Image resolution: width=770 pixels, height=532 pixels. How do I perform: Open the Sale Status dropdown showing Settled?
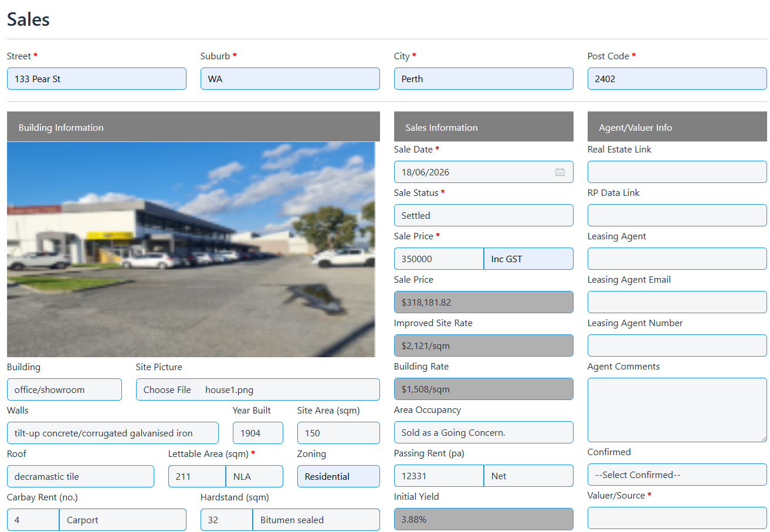484,215
